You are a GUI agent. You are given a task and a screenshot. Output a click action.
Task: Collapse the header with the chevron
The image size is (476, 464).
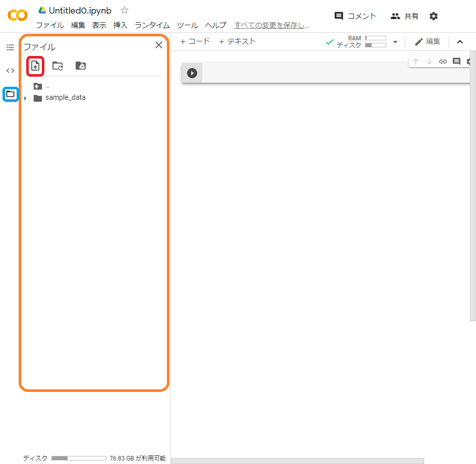pyautogui.click(x=460, y=42)
